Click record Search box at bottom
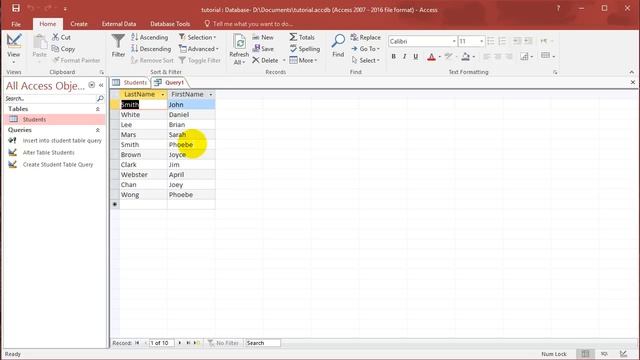 [x=262, y=343]
